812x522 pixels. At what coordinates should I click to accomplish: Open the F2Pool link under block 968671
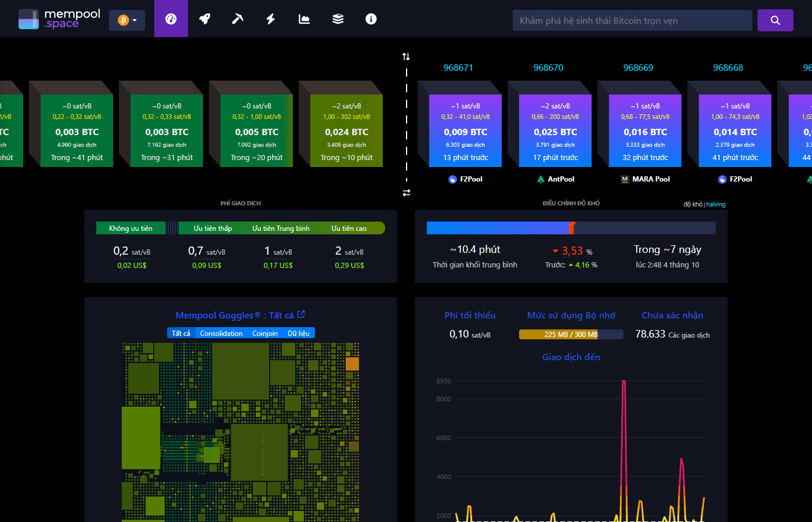point(465,179)
